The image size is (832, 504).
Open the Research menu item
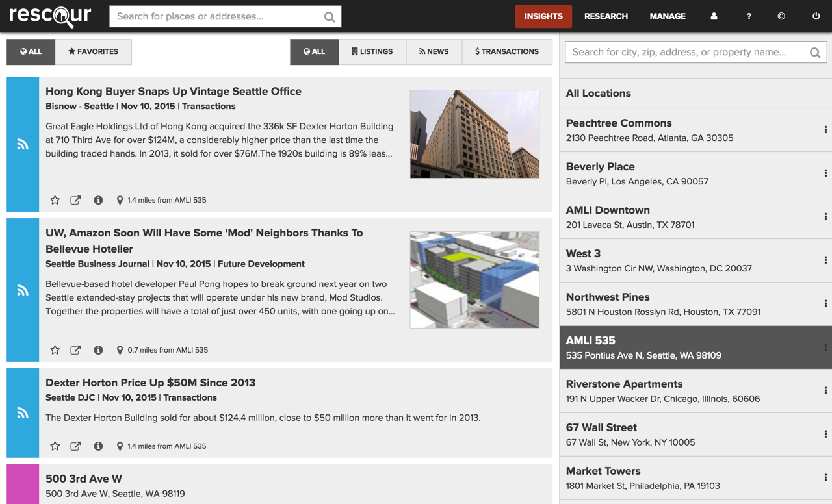pyautogui.click(x=606, y=16)
